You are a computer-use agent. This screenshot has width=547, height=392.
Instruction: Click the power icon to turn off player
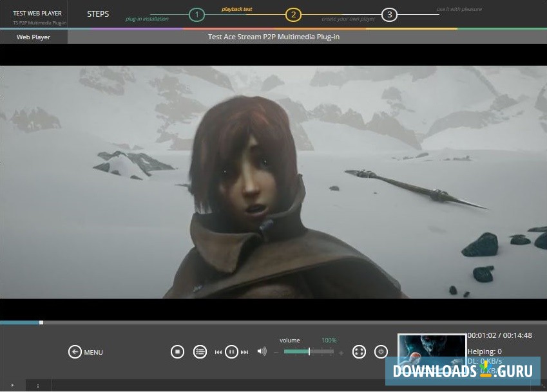pos(381,352)
